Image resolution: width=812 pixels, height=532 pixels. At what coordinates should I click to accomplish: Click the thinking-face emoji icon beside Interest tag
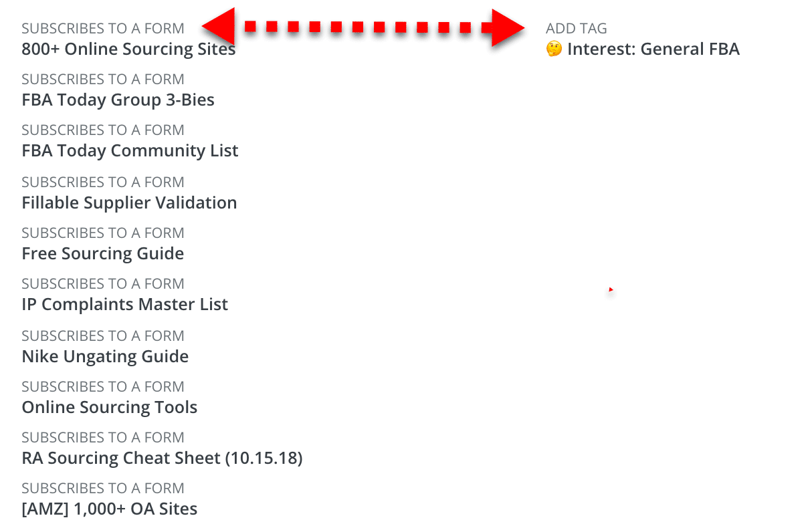(x=554, y=49)
